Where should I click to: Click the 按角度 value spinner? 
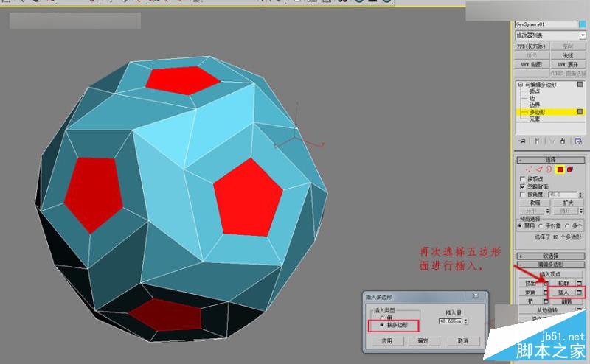pyautogui.click(x=580, y=195)
